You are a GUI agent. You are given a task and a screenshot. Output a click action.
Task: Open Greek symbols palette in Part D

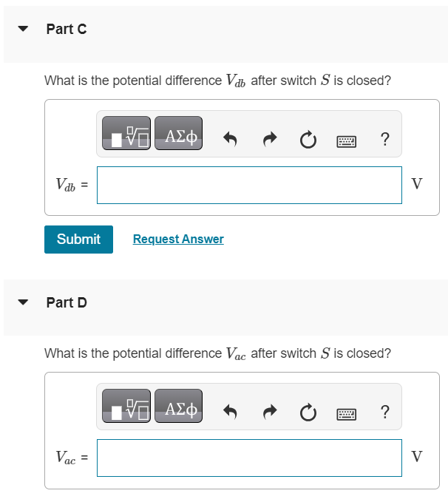178,406
